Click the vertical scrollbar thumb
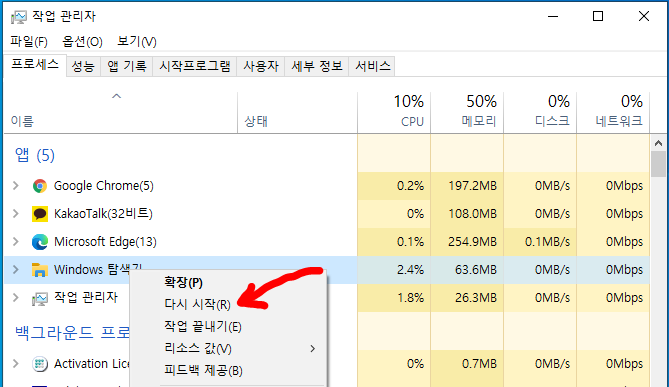Viewport: 669px width, 387px height. click(658, 164)
